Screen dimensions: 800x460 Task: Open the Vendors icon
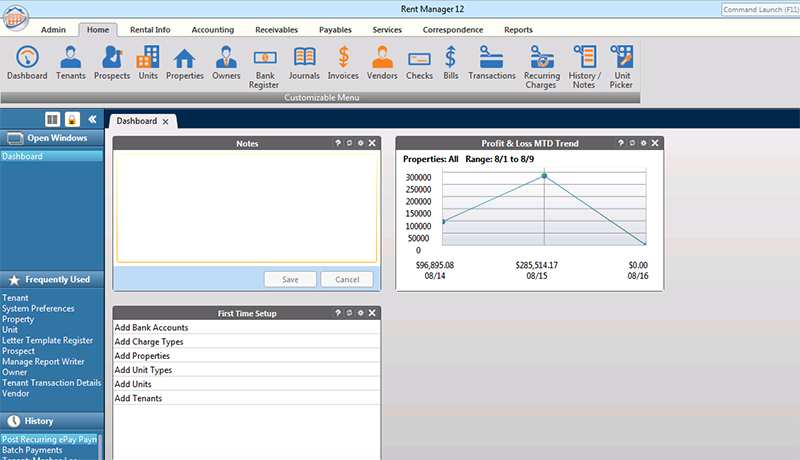point(382,63)
